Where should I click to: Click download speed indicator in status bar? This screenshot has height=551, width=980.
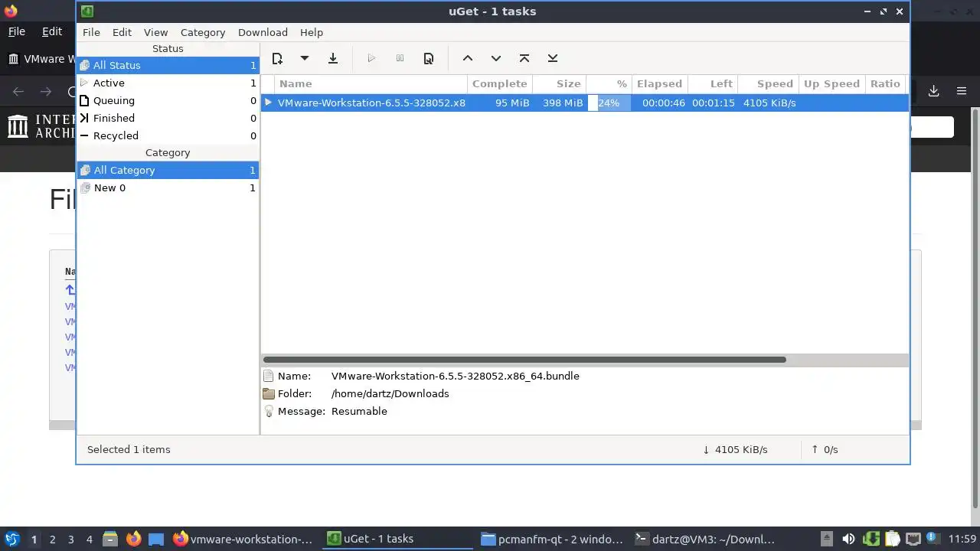point(735,449)
